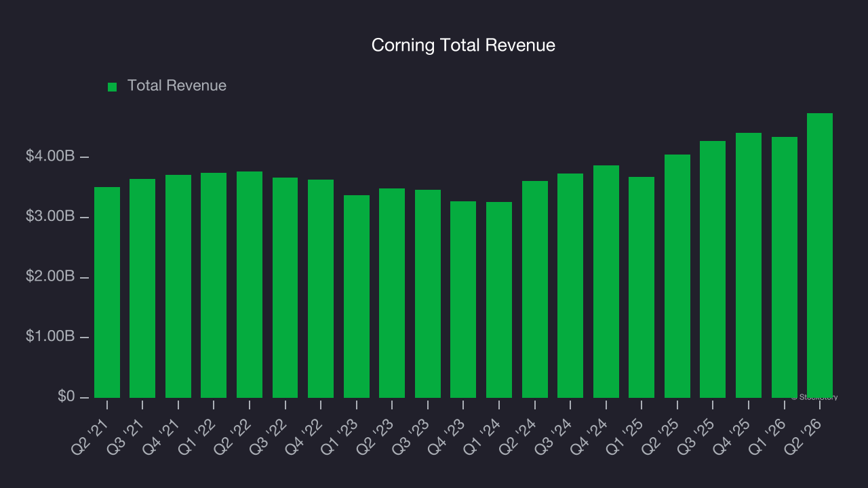Select the Q1 '23 revenue bar
The image size is (868, 488).
pos(357,296)
